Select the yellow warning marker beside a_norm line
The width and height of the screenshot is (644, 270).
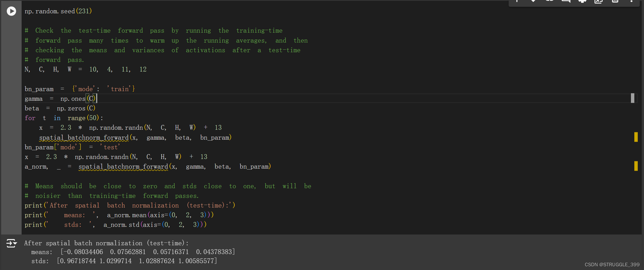(x=636, y=166)
